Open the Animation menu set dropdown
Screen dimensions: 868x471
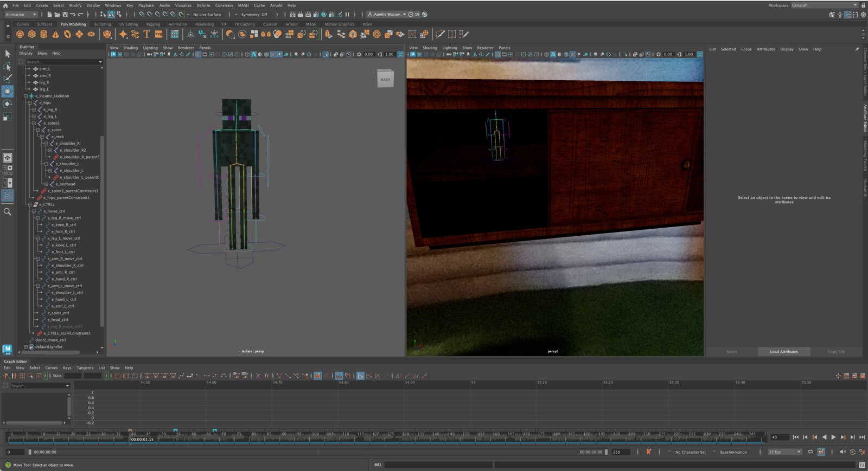point(21,15)
